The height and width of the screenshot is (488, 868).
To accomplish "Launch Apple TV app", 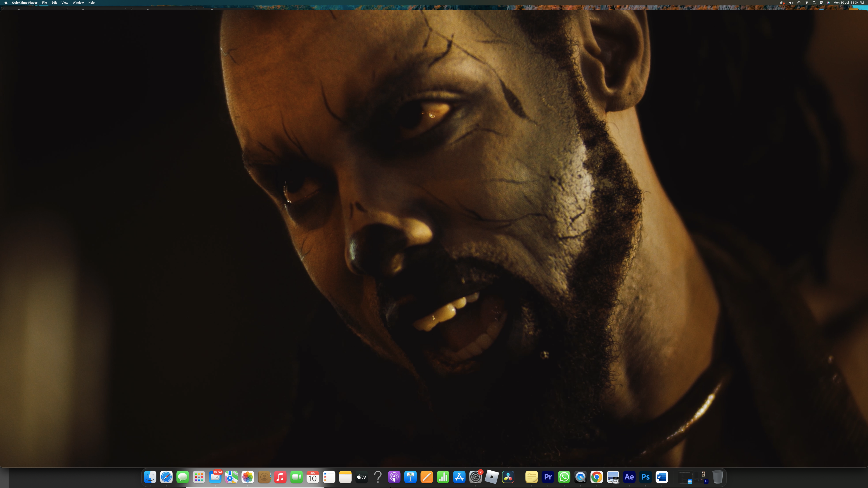I will tap(362, 477).
